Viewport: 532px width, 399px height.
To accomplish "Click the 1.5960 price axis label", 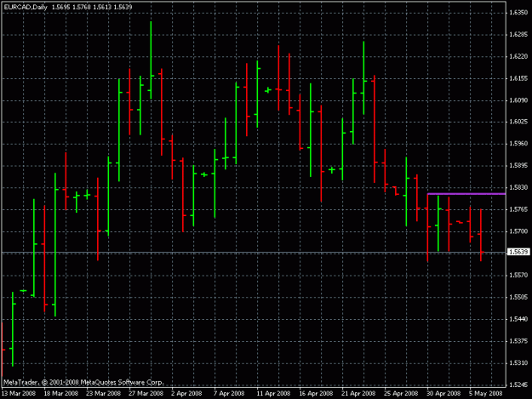I will pyautogui.click(x=518, y=144).
